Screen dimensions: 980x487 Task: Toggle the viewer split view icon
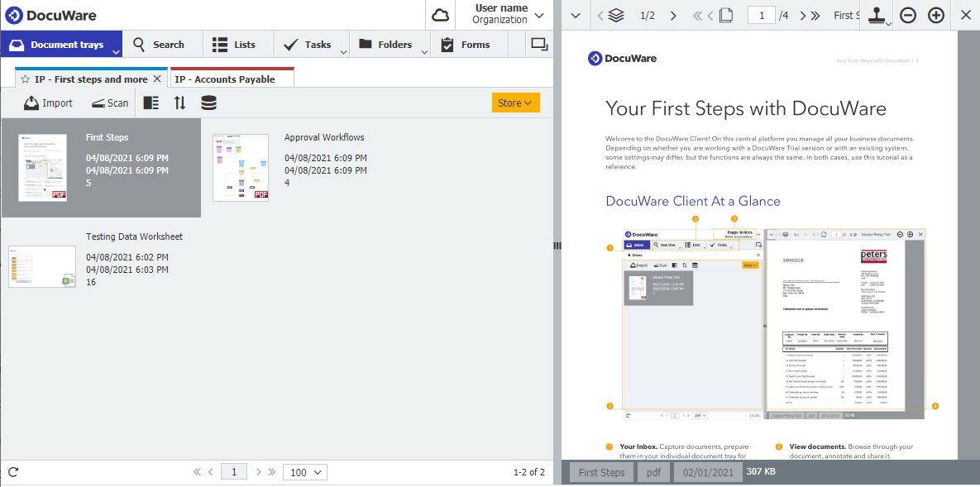[x=539, y=44]
